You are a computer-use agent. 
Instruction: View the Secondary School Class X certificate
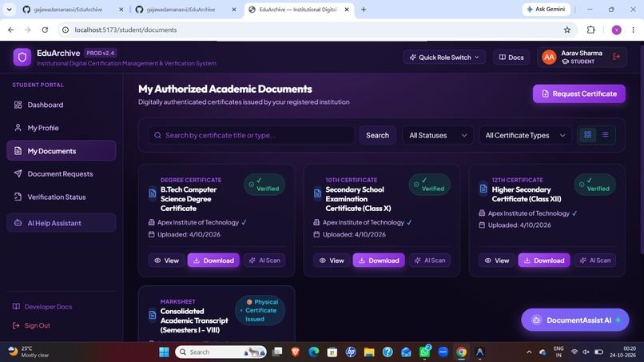point(332,260)
